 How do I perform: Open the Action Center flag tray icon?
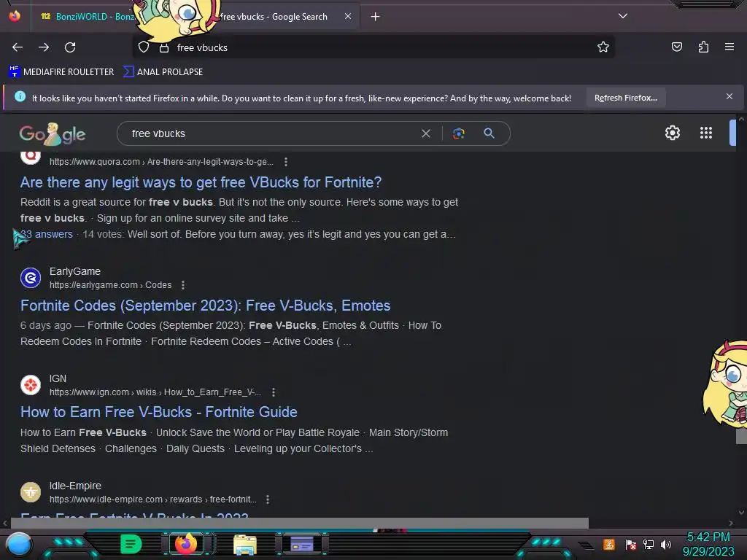pos(630,544)
